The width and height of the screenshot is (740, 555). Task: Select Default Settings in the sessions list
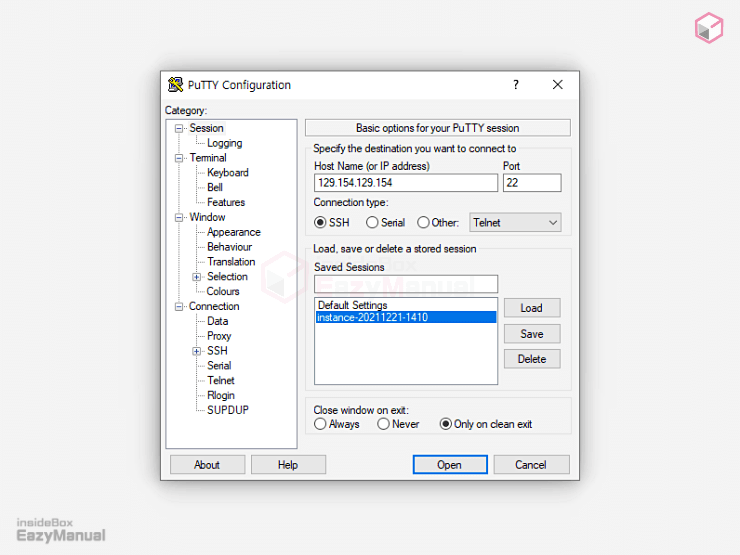(406, 305)
